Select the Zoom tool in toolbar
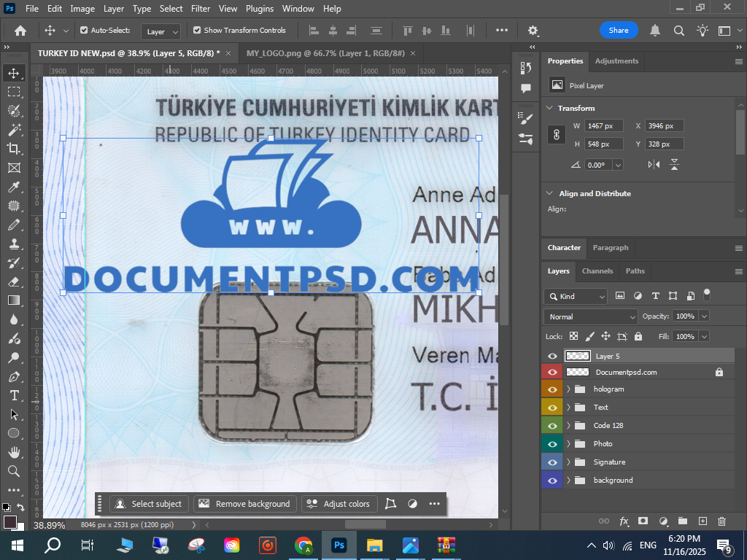 [x=14, y=471]
